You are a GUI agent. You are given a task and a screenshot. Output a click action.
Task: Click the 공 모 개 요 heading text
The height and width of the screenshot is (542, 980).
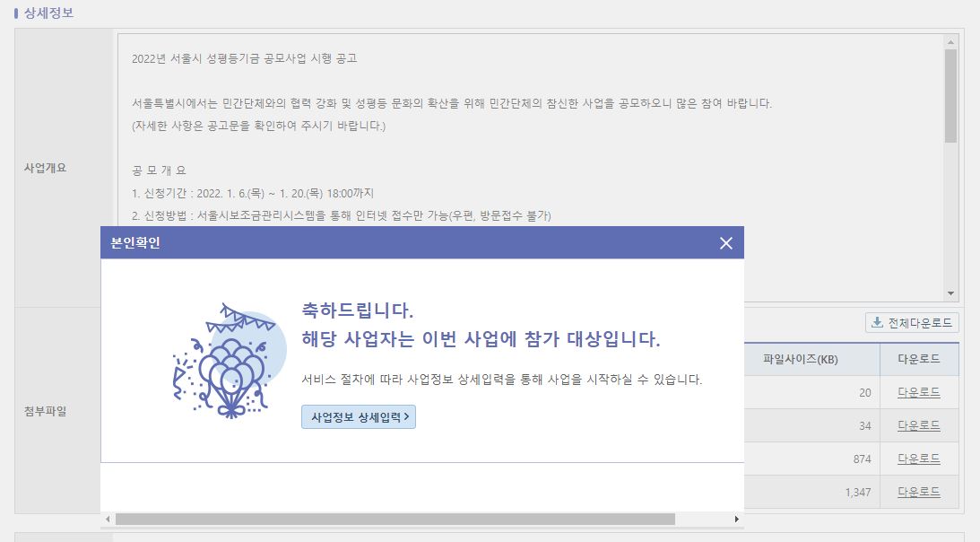[x=159, y=170]
